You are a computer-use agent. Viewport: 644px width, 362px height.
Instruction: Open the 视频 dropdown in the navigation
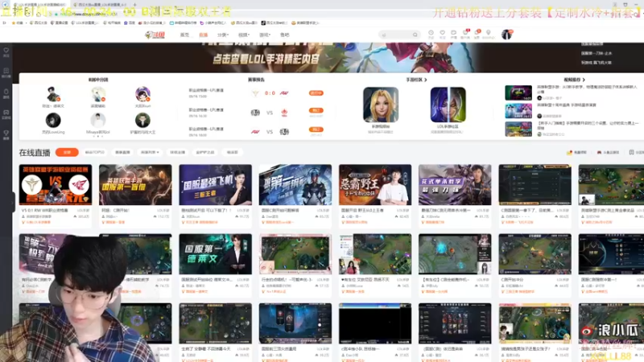click(244, 35)
